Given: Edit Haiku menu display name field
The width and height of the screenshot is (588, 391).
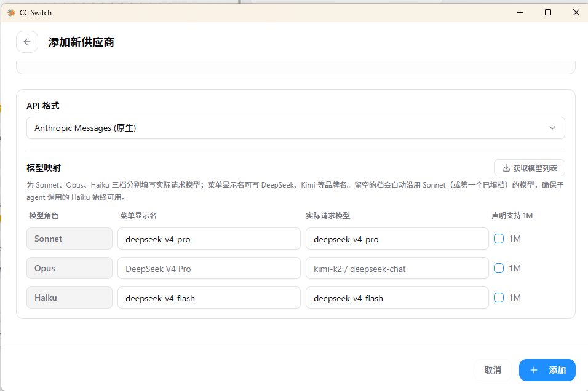Looking at the screenshot, I should (x=209, y=298).
